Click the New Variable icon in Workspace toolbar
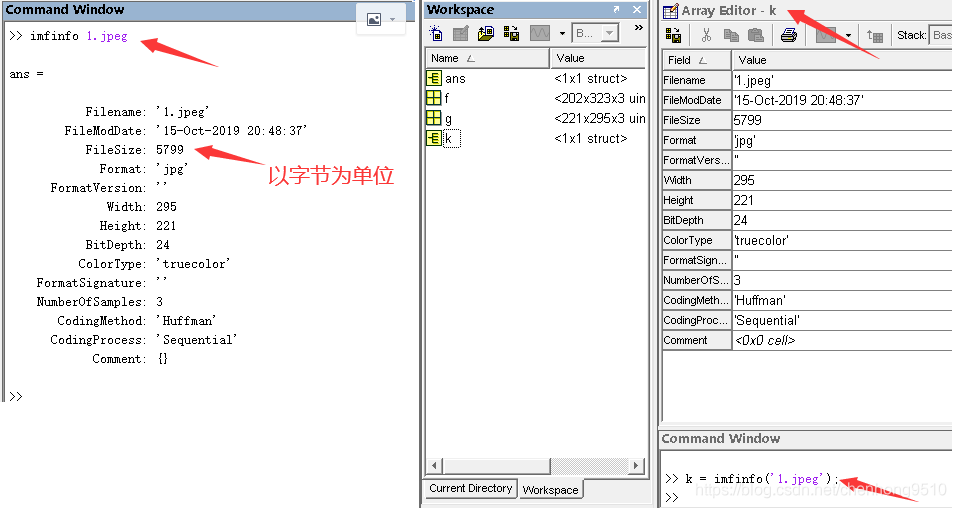 coord(436,33)
